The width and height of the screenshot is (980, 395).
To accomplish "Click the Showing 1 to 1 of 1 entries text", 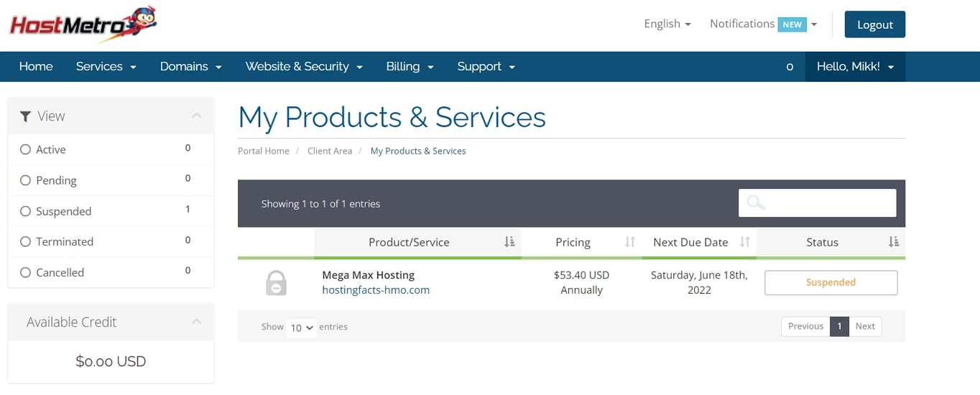I will coord(320,204).
